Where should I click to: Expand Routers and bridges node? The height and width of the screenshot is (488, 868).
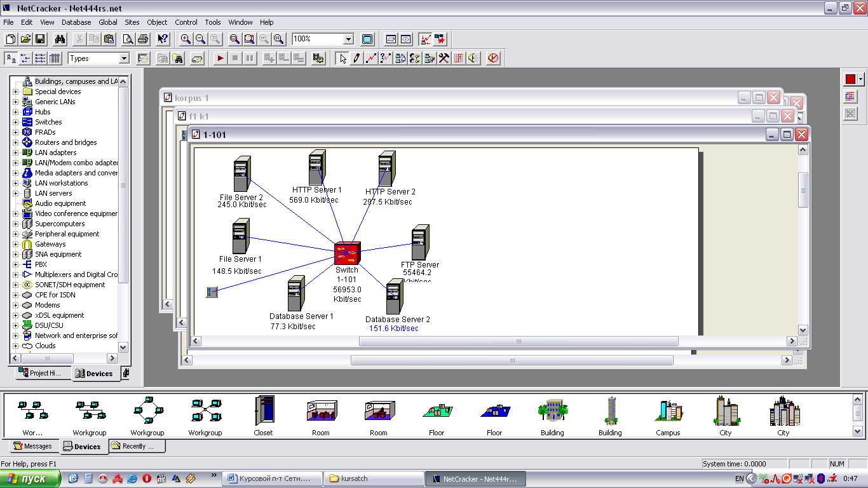point(16,142)
